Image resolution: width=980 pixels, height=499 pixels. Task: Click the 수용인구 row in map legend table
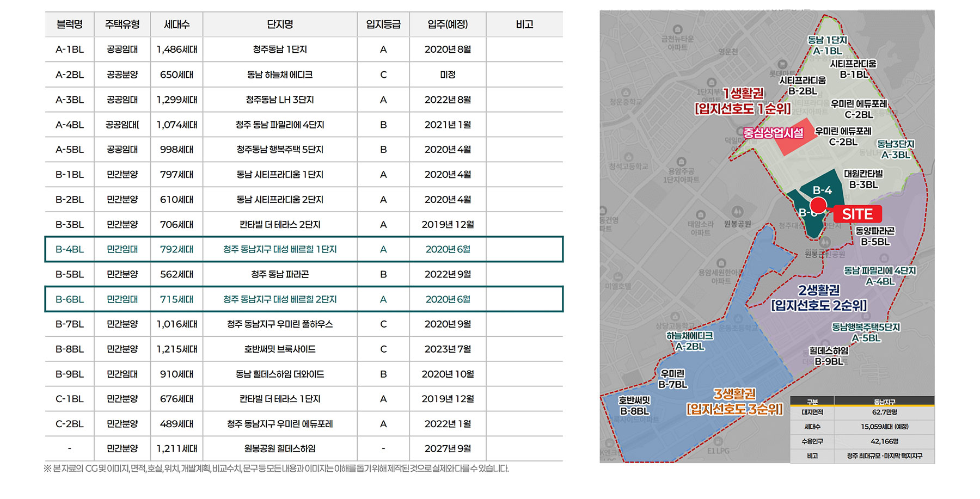[862, 441]
